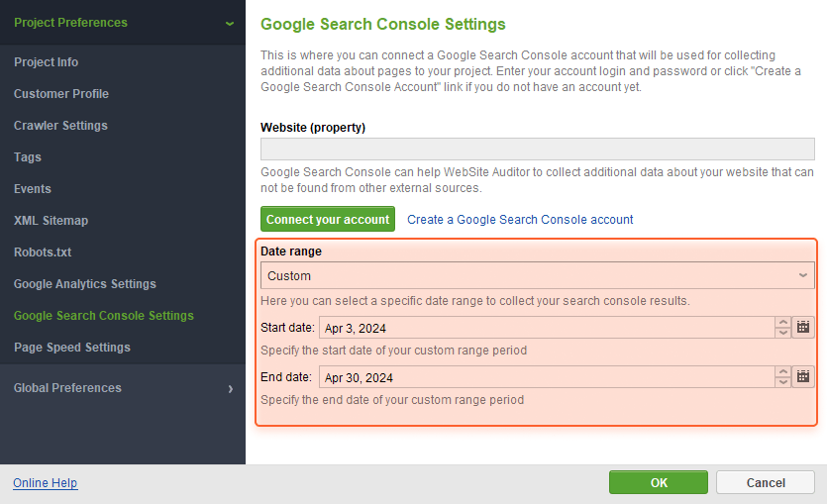Collapse the Project Preferences section
The image size is (827, 504).
click(123, 23)
